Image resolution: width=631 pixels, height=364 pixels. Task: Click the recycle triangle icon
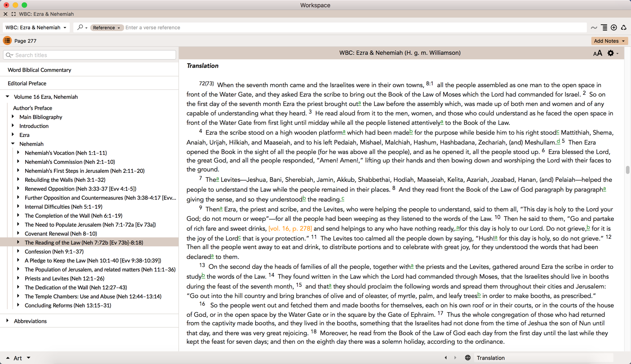(x=624, y=28)
